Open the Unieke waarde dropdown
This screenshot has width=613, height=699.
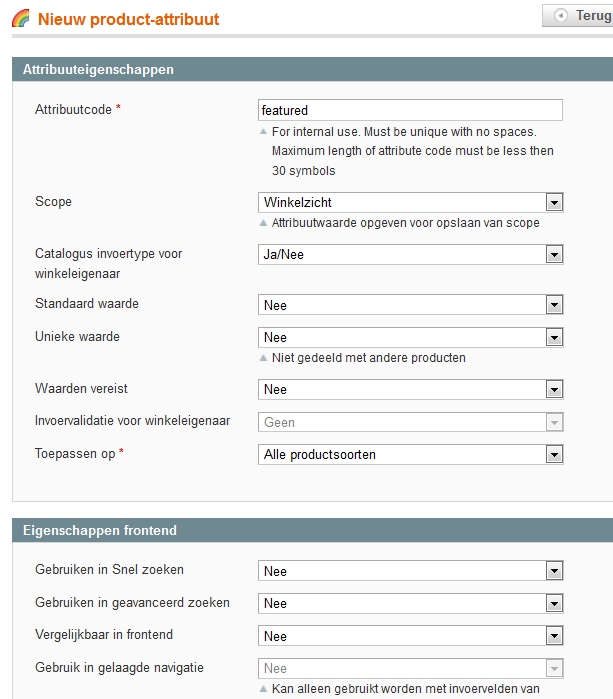[411, 337]
